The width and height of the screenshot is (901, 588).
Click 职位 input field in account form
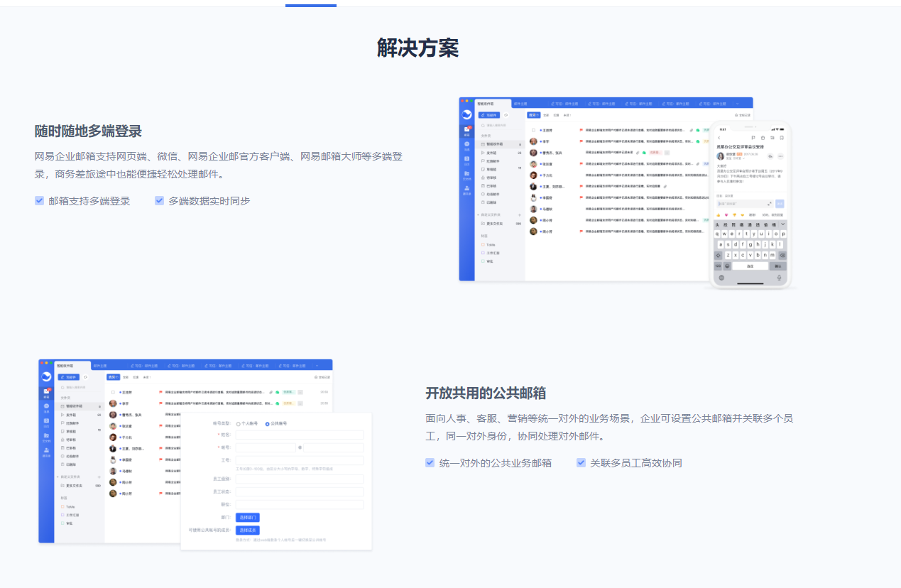(300, 505)
